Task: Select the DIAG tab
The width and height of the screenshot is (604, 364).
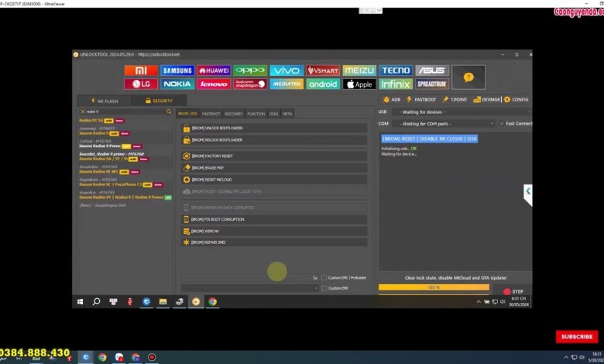Action: [274, 114]
